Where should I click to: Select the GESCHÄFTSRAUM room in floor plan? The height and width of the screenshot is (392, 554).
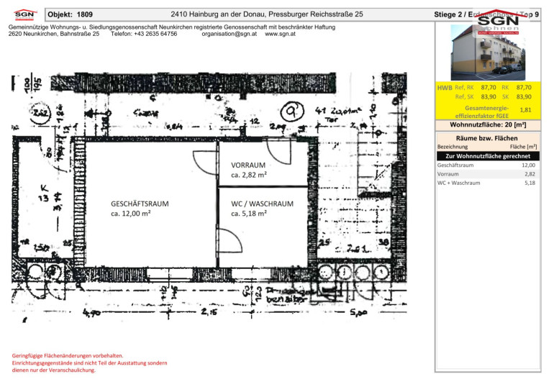(x=140, y=209)
